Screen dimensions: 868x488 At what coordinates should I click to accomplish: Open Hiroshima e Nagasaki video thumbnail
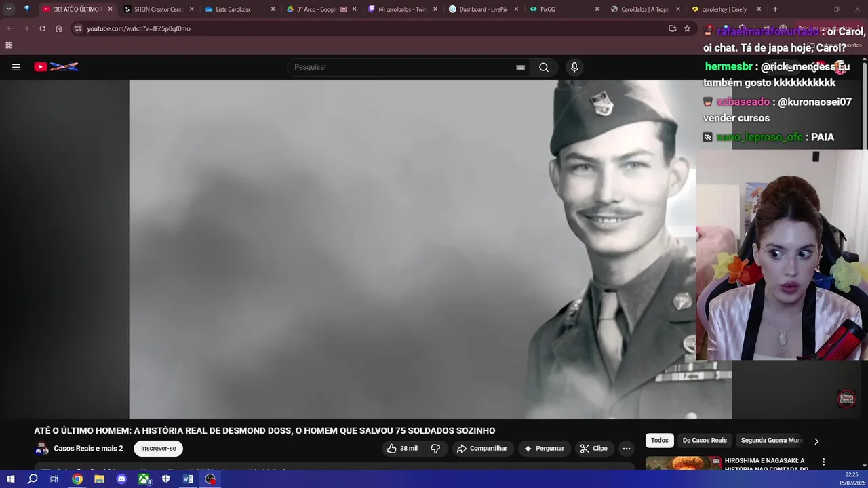683,464
